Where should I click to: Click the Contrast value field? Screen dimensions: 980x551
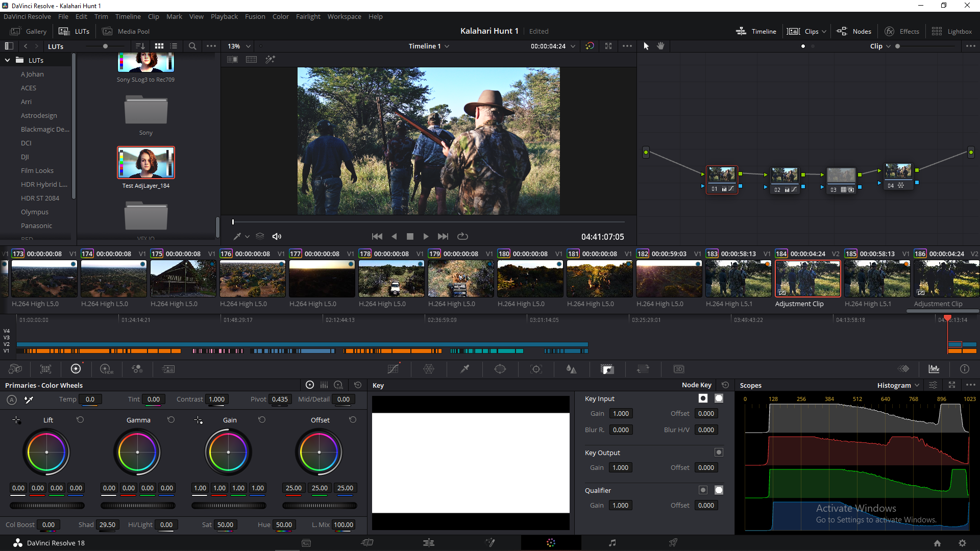(217, 399)
